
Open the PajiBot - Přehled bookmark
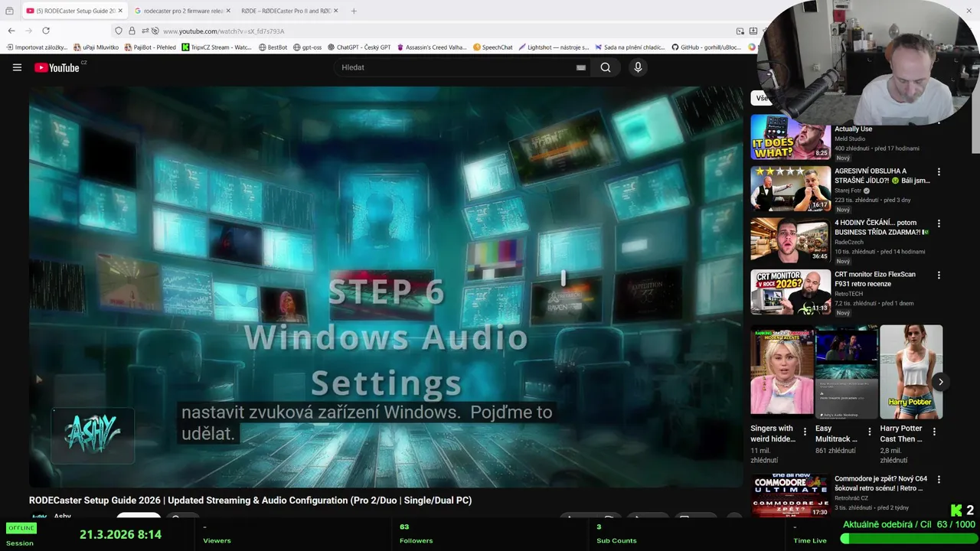click(150, 47)
